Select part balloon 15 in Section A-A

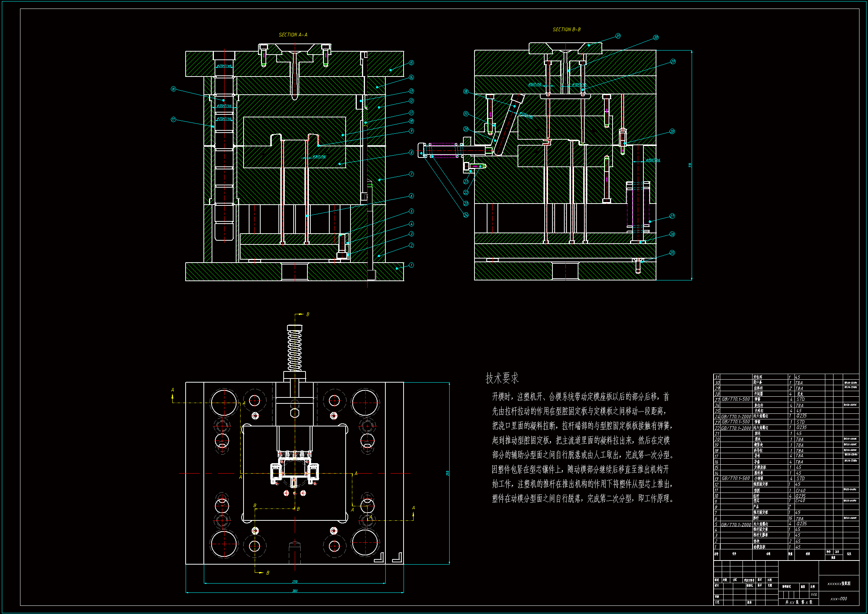click(411, 63)
